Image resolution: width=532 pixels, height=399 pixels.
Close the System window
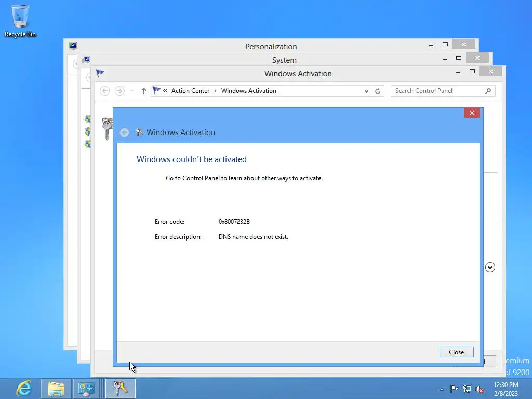pyautogui.click(x=477, y=58)
